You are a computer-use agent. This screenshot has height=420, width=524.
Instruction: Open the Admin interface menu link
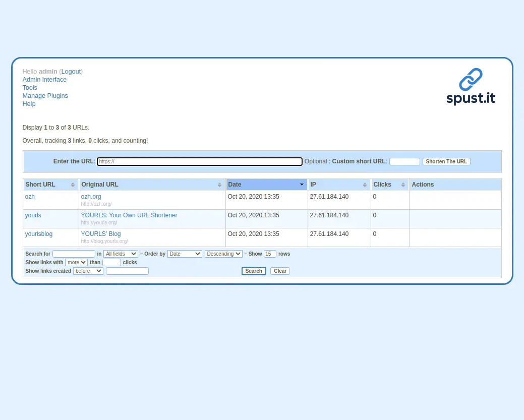coord(44,80)
